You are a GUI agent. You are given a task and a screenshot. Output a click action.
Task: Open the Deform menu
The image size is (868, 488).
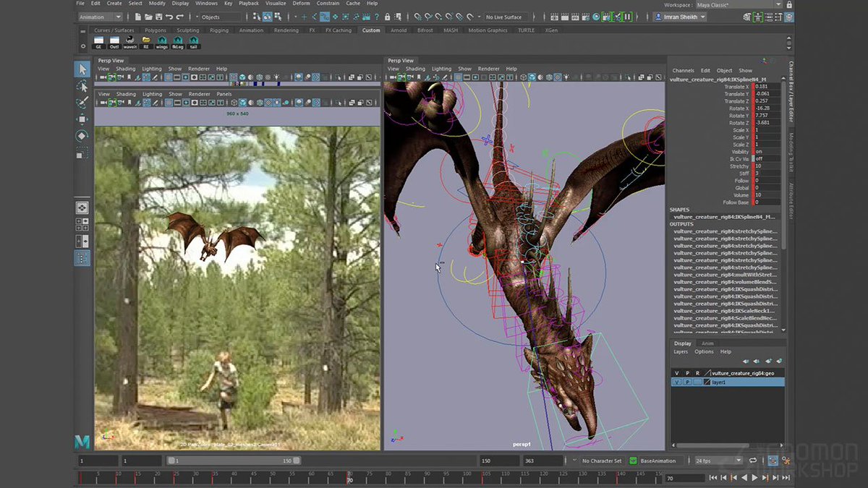301,4
